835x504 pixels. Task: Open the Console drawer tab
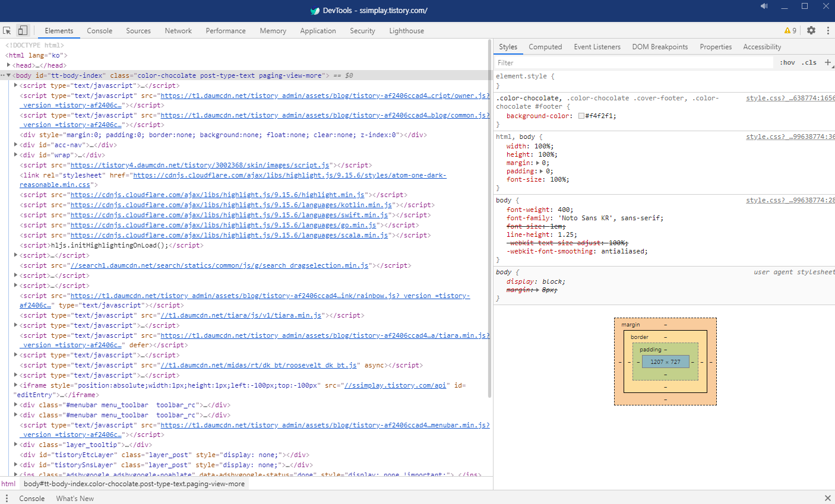[x=32, y=499]
